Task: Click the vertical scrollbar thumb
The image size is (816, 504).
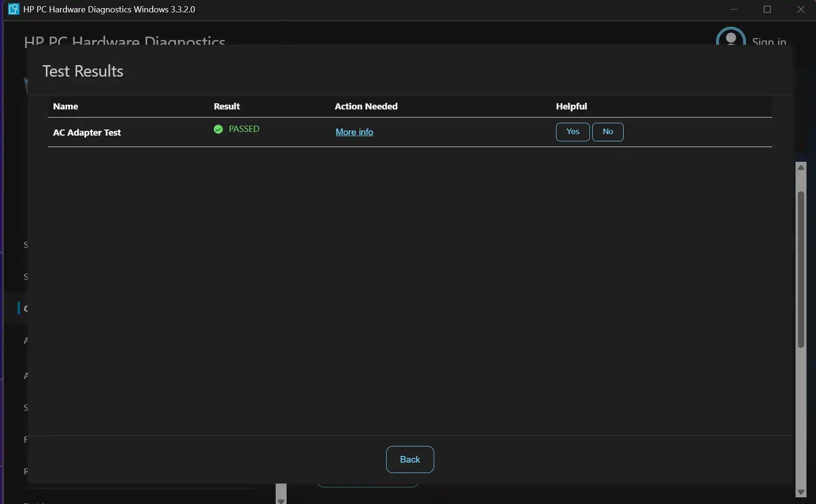Action: click(801, 269)
